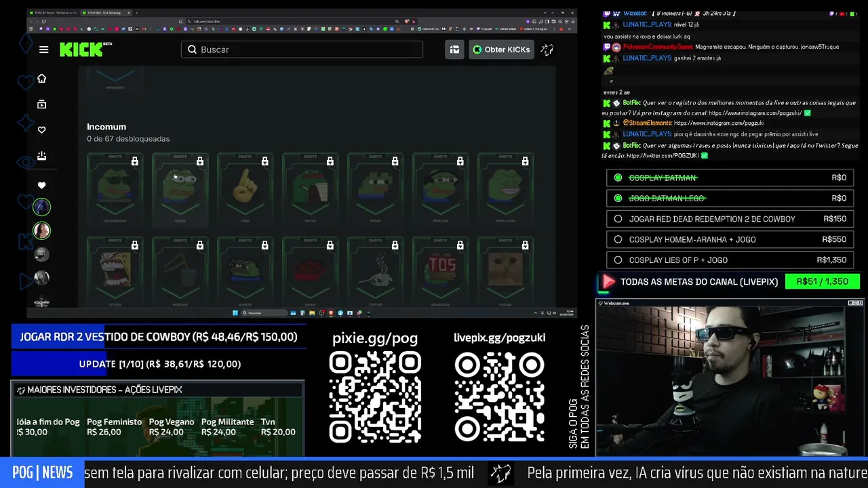Click the green R$51 / 1,350 progress indicator
The image size is (868, 488).
[822, 281]
